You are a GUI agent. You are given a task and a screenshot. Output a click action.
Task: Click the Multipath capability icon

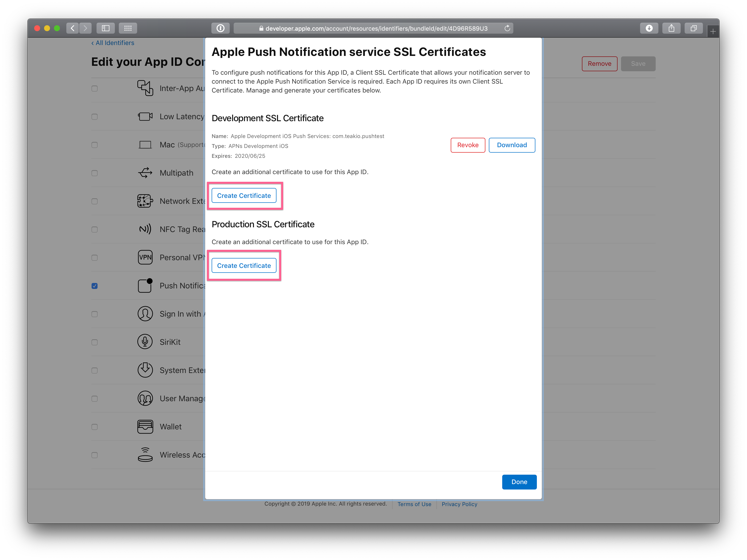[145, 173]
